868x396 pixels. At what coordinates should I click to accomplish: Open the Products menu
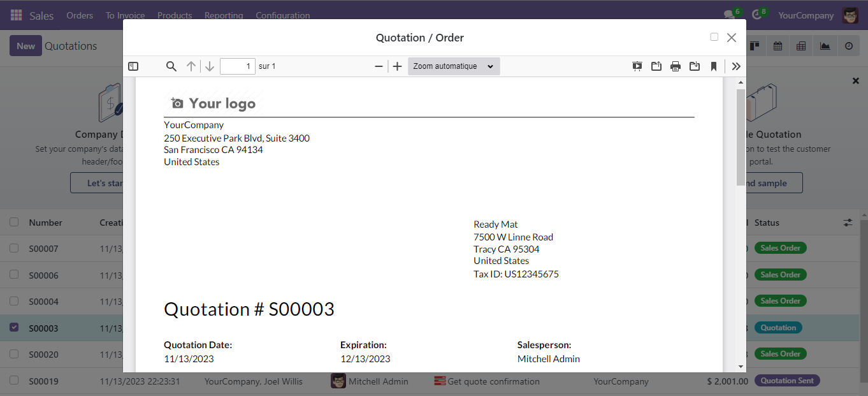175,15
